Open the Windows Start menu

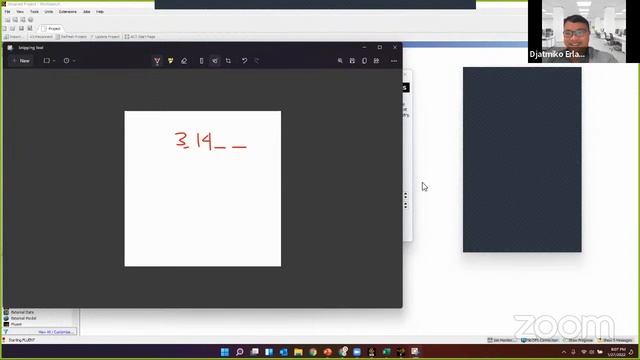[x=224, y=352]
